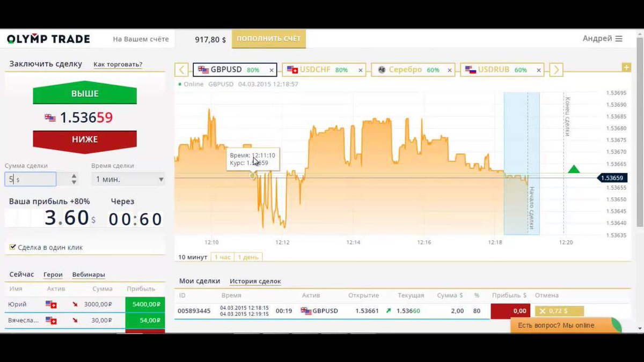Select 1 день chart range
644x362 pixels.
(248, 257)
